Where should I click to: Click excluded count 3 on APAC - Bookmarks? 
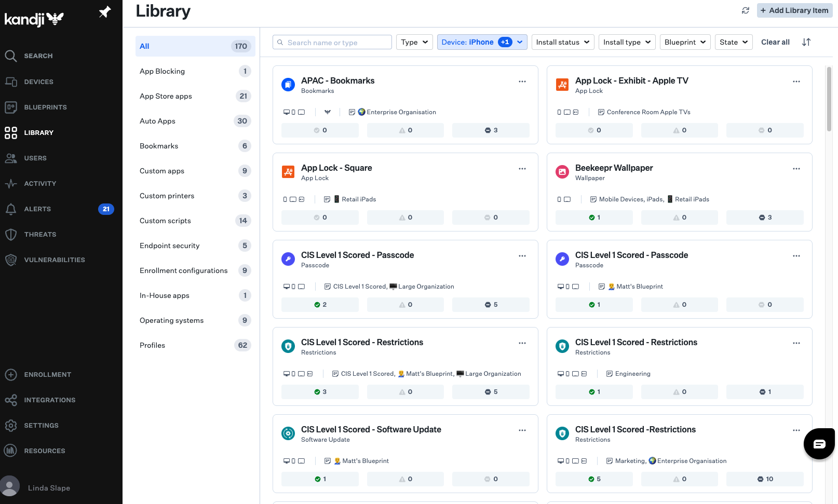[x=491, y=130]
